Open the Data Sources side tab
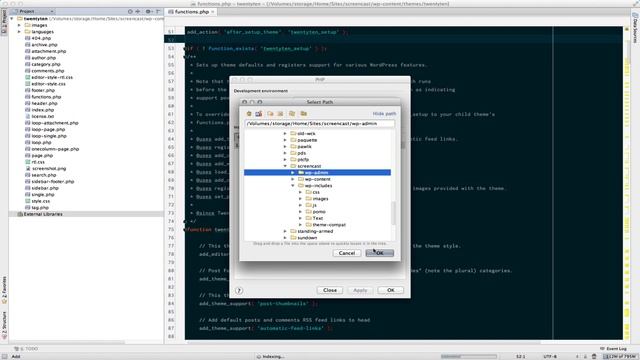The height and width of the screenshot is (360, 640). click(x=635, y=28)
